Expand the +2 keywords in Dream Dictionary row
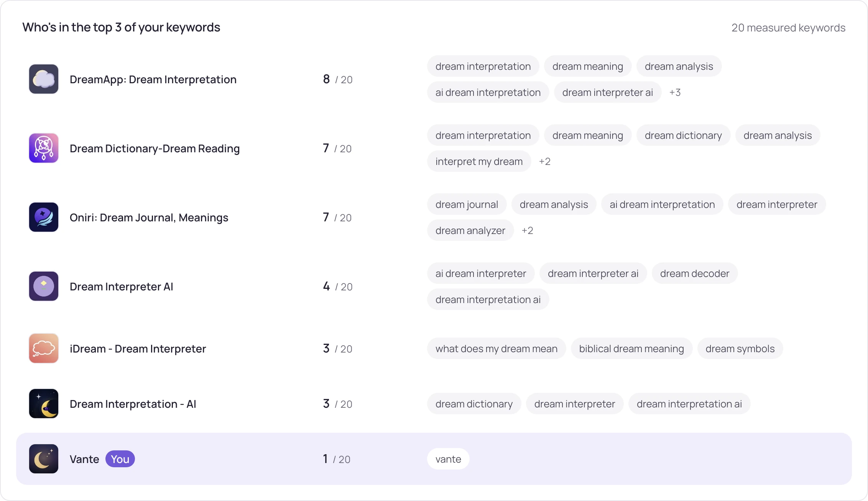 point(544,162)
